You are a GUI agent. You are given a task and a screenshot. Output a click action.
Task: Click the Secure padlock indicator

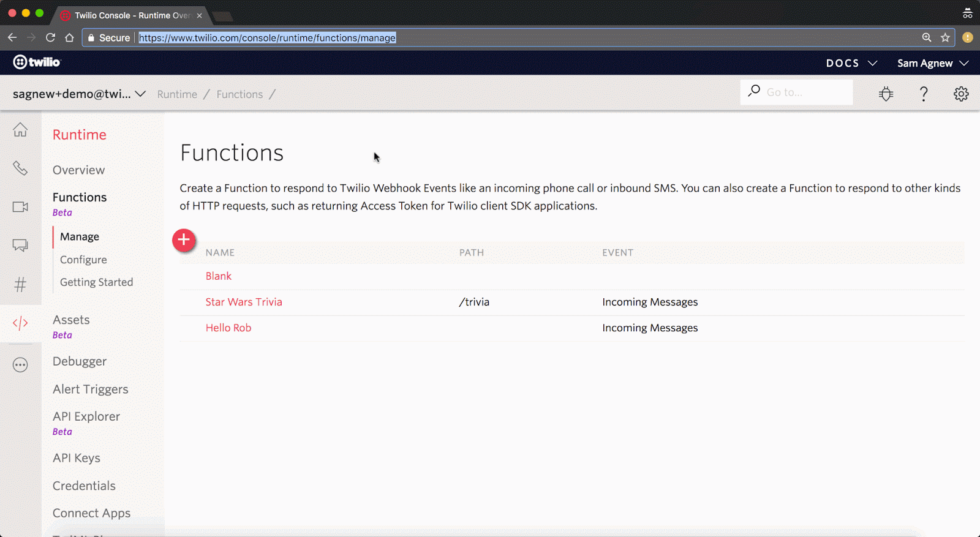coord(109,37)
